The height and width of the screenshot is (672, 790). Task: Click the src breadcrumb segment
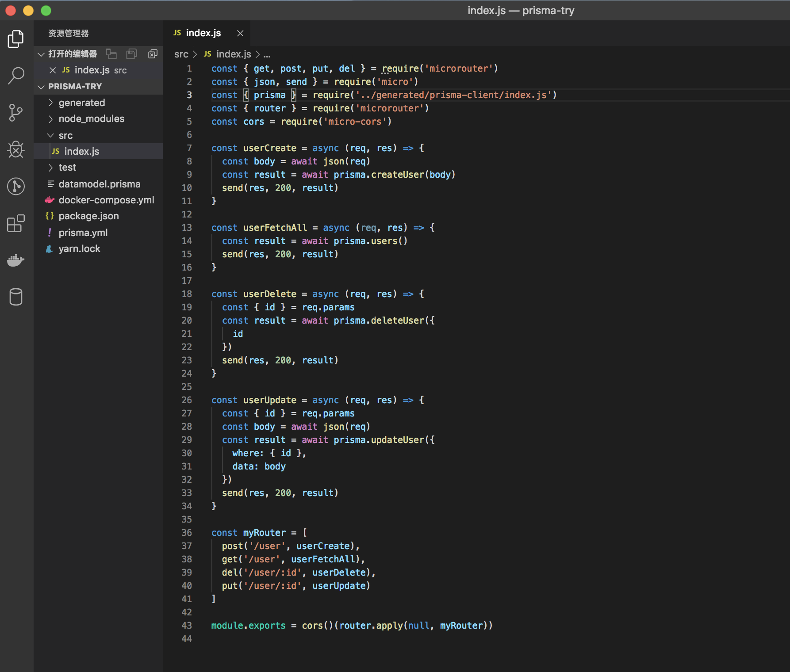point(181,54)
